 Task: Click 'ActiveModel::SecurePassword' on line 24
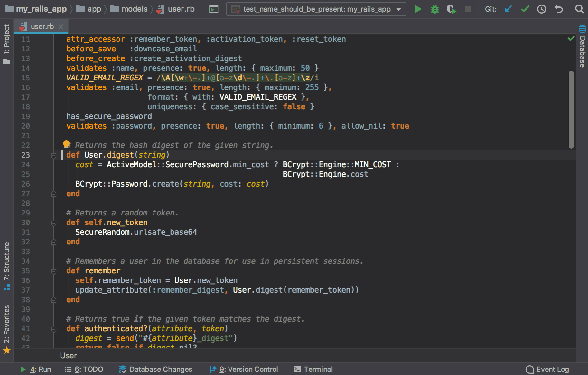pyautogui.click(x=168, y=165)
